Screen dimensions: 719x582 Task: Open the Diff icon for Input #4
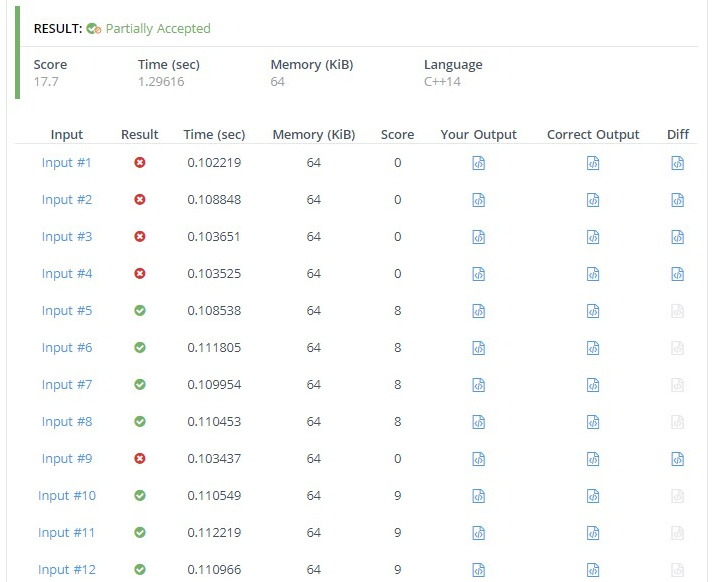point(677,274)
